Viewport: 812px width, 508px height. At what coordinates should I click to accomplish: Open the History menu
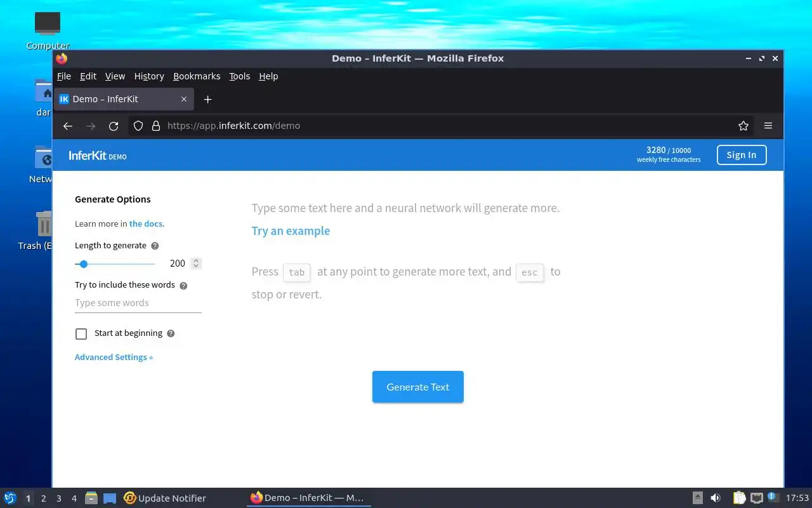coord(149,76)
